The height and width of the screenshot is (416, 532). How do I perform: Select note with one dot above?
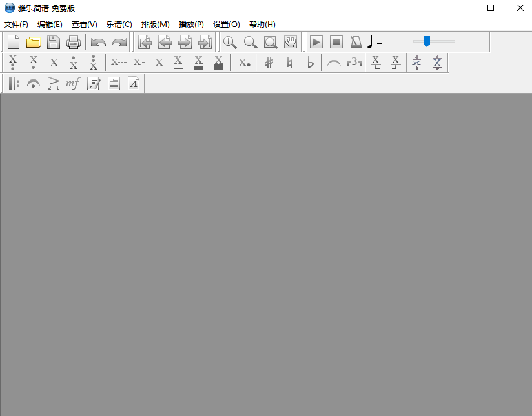click(74, 63)
